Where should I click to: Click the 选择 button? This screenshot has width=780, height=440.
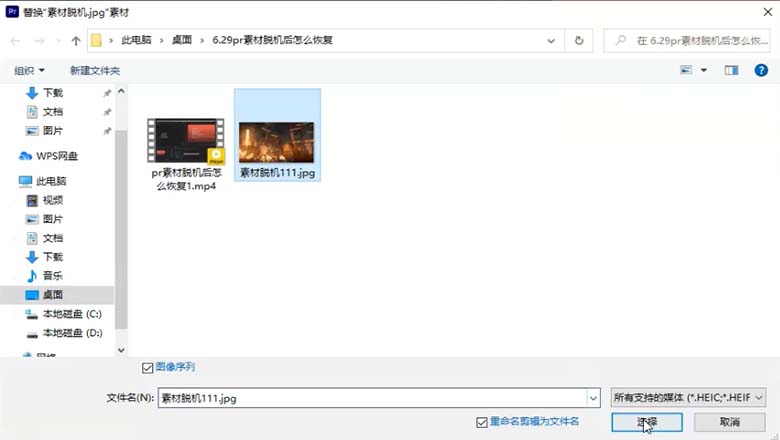(647, 422)
